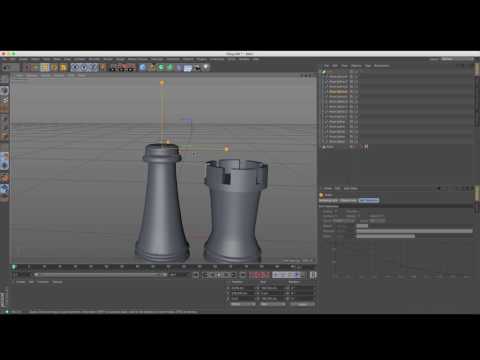
Task: Click the timeline preview range slider bar
Action: click(x=100, y=275)
